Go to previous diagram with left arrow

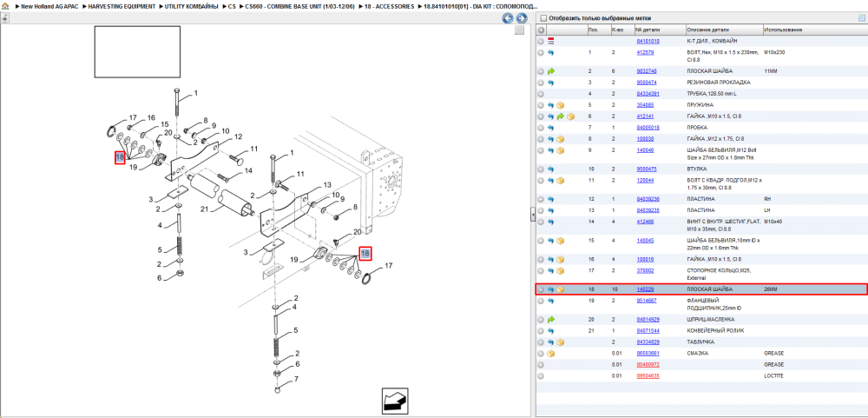[508, 18]
